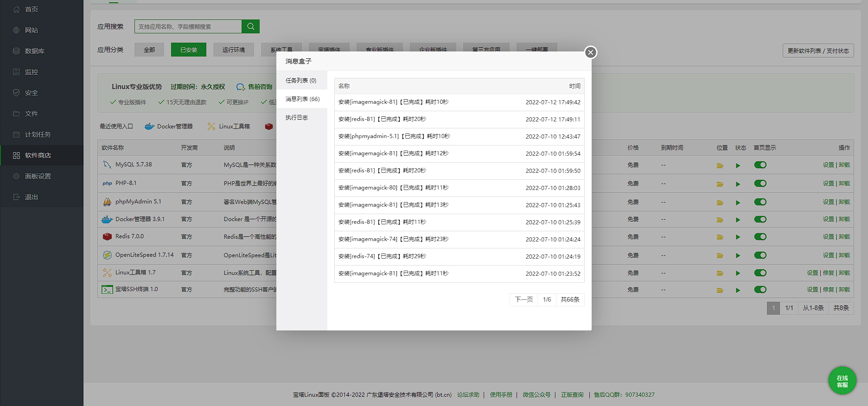Click 更新软件列表 / 支付状态 button
This screenshot has height=406, width=868.
tap(818, 51)
